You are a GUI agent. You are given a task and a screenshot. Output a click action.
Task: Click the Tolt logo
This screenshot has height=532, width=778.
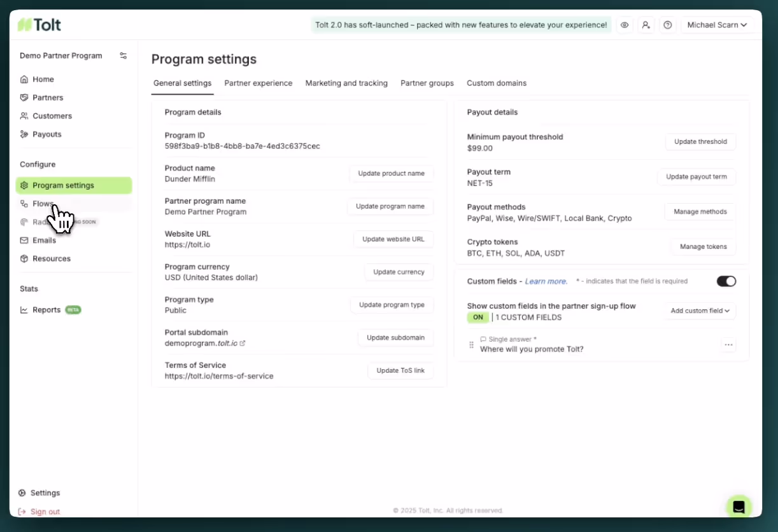click(x=39, y=25)
